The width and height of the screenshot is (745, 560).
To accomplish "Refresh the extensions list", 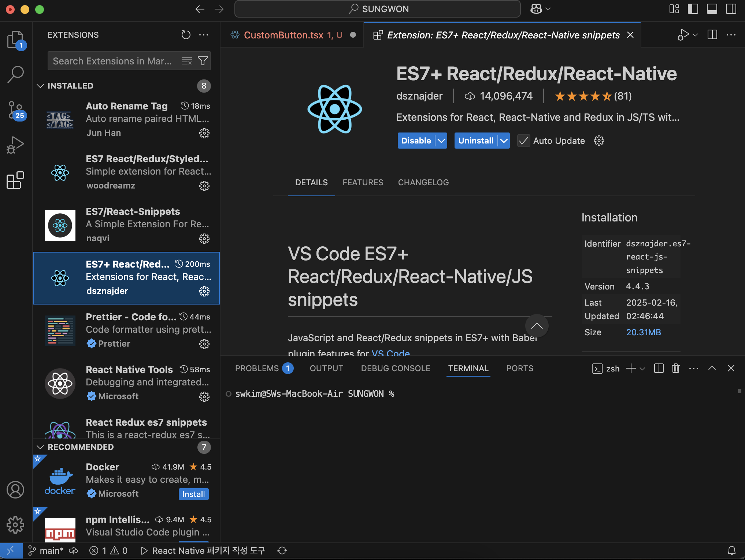I will point(186,35).
